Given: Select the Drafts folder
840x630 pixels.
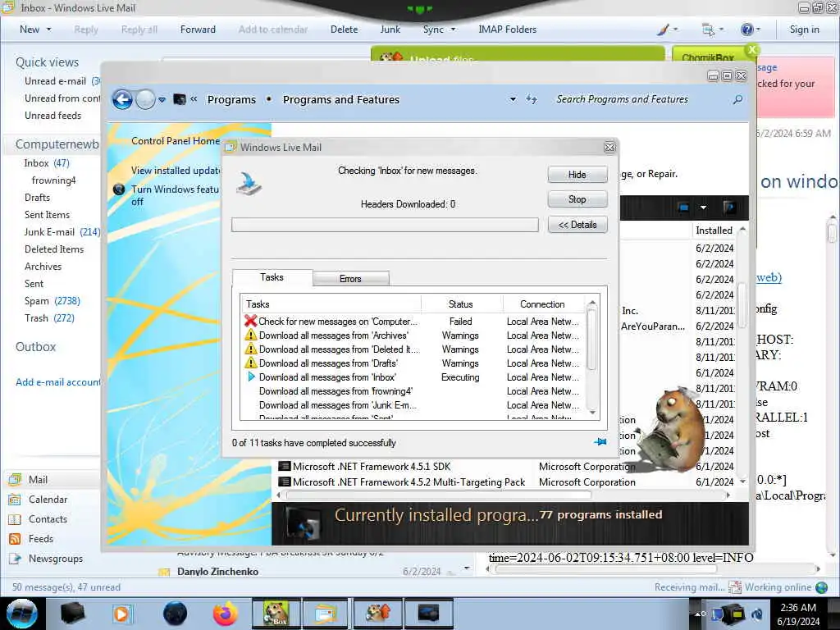Looking at the screenshot, I should [37, 197].
